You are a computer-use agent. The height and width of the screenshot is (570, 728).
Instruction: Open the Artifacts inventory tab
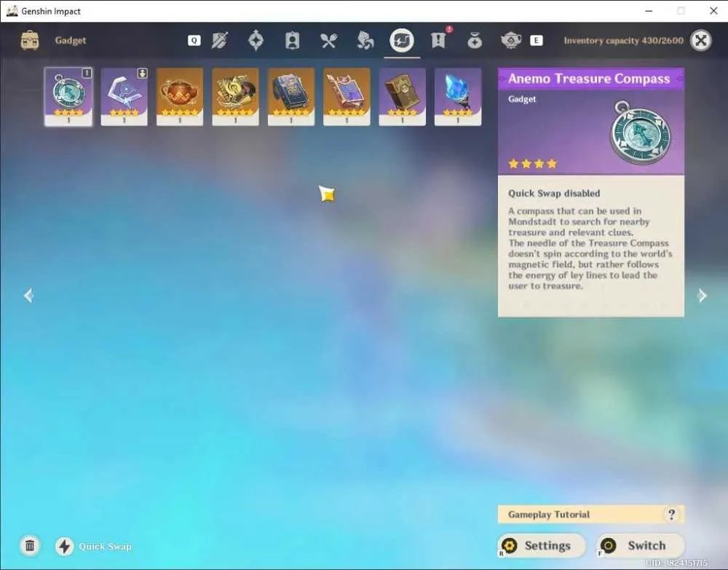[x=256, y=40]
